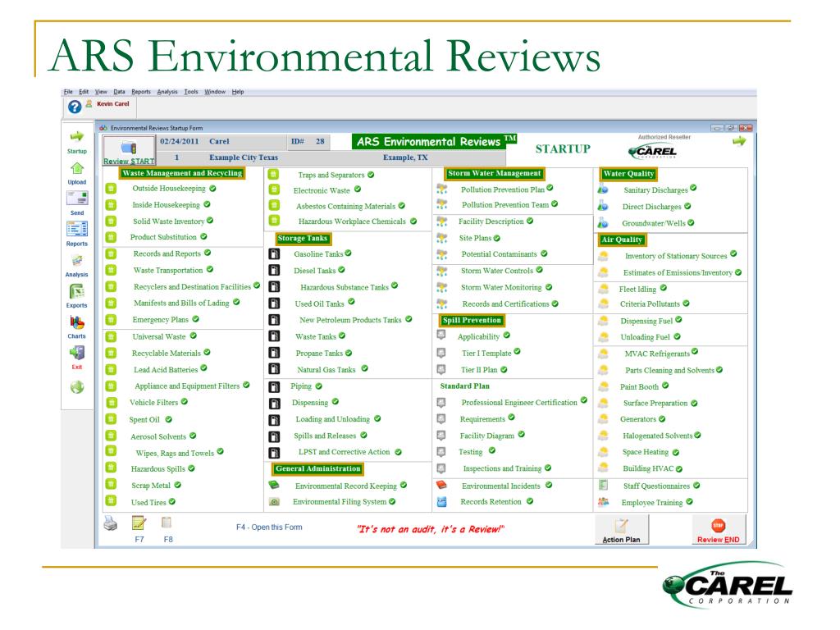Open the Professional Engineer Certification review
The height and width of the screenshot is (630, 840).
pos(519,402)
